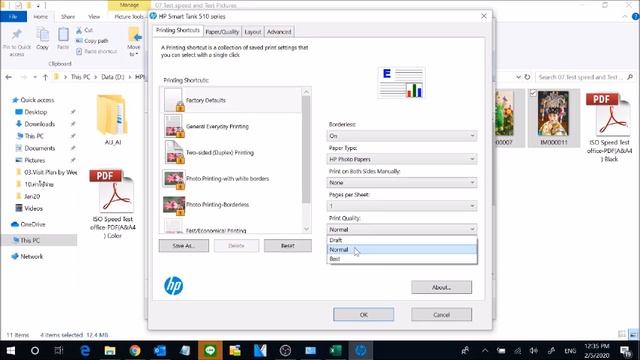
Task: Go up one folder level in Explorer
Action: pos(45,77)
